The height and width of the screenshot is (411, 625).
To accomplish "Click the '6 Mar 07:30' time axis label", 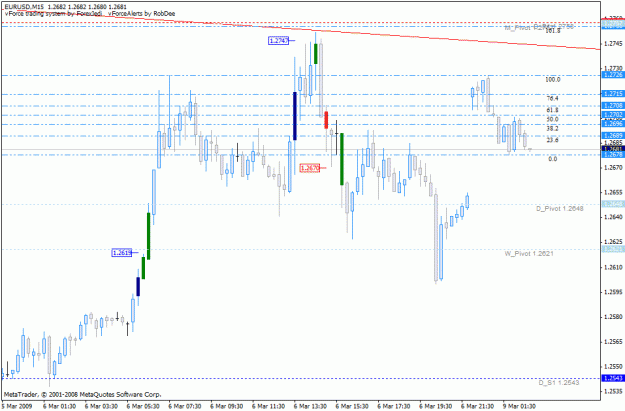I will [x=185, y=406].
